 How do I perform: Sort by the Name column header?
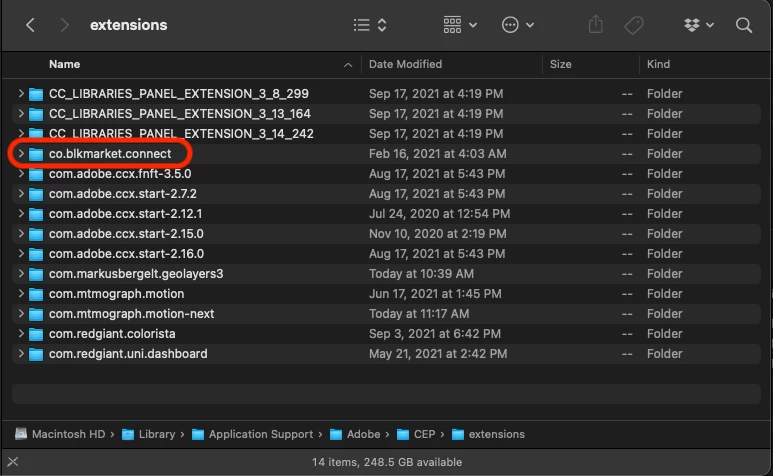[65, 64]
